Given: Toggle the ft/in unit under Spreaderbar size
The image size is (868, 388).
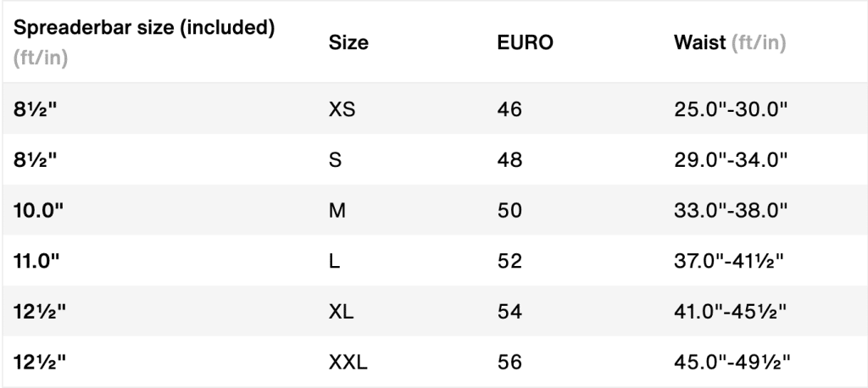Looking at the screenshot, I should tap(41, 59).
